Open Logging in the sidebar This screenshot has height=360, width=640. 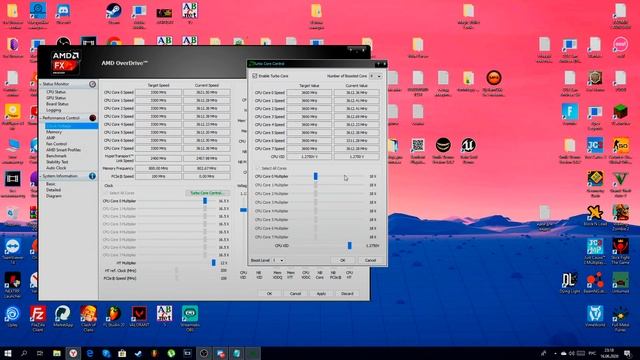point(53,110)
